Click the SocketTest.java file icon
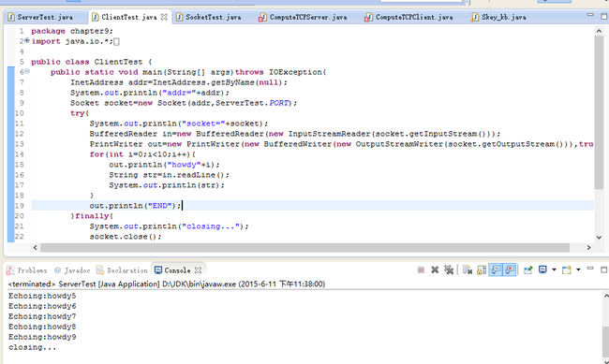Screen dimensions: 609x364 tap(180, 17)
